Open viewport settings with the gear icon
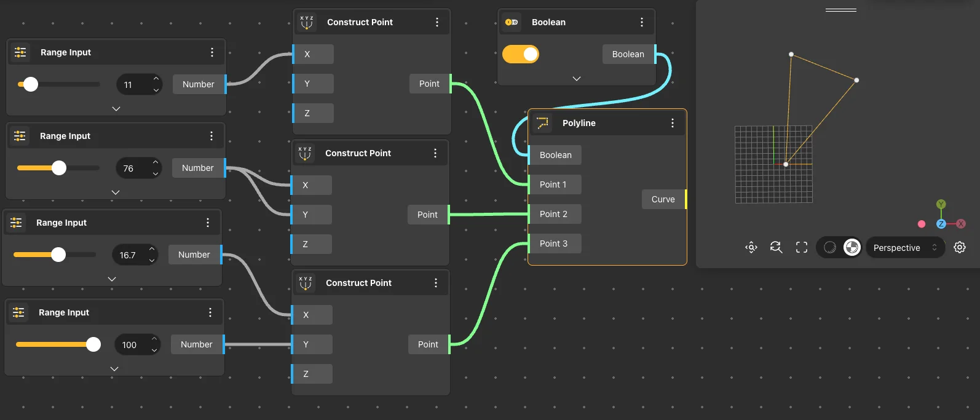This screenshot has height=420, width=980. [960, 247]
